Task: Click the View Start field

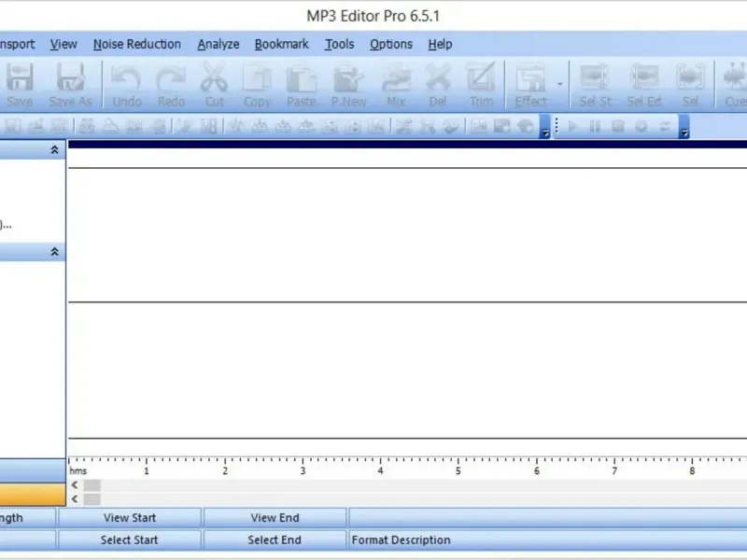Action: [130, 518]
